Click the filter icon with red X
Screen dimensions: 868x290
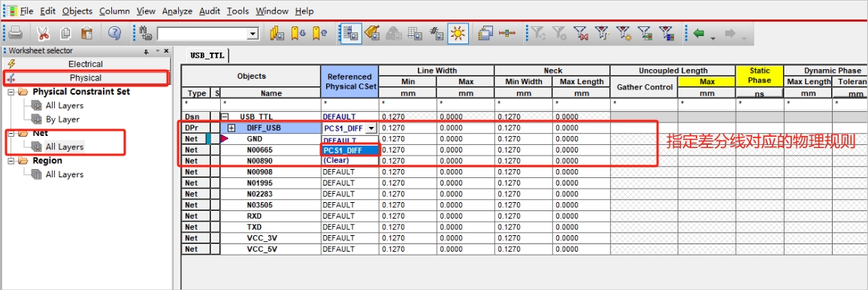(581, 33)
